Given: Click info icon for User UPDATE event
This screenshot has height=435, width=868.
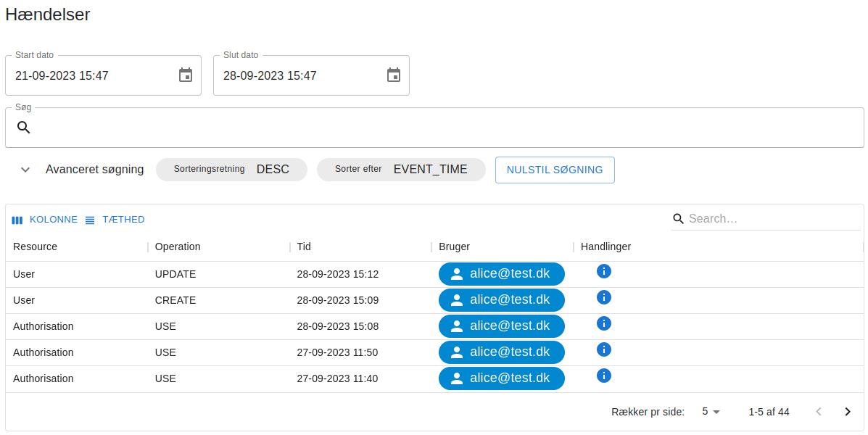Looking at the screenshot, I should [x=603, y=271].
